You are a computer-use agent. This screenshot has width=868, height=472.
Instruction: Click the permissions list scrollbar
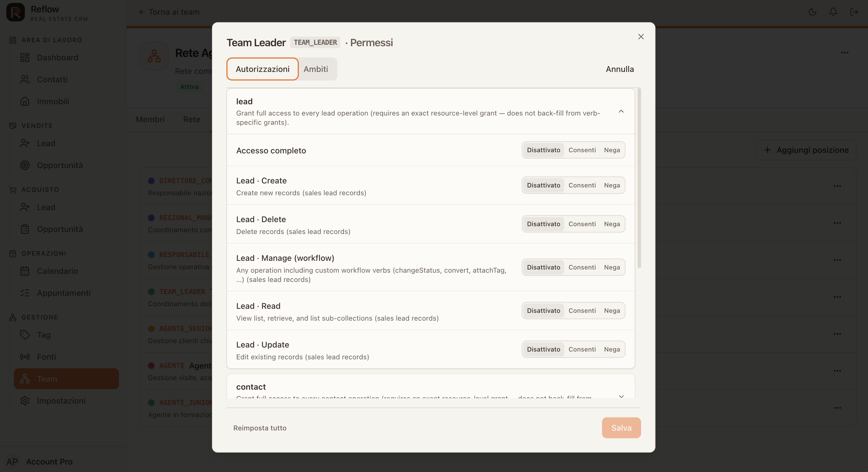639,178
